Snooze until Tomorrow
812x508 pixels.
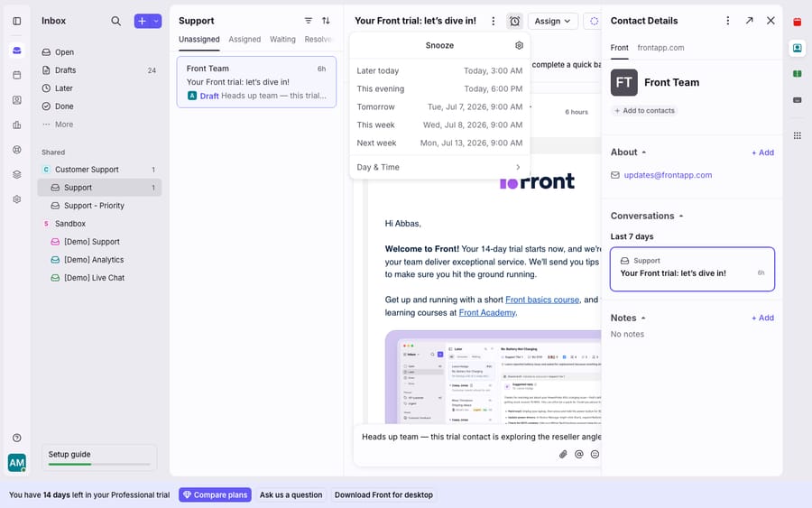click(x=439, y=107)
